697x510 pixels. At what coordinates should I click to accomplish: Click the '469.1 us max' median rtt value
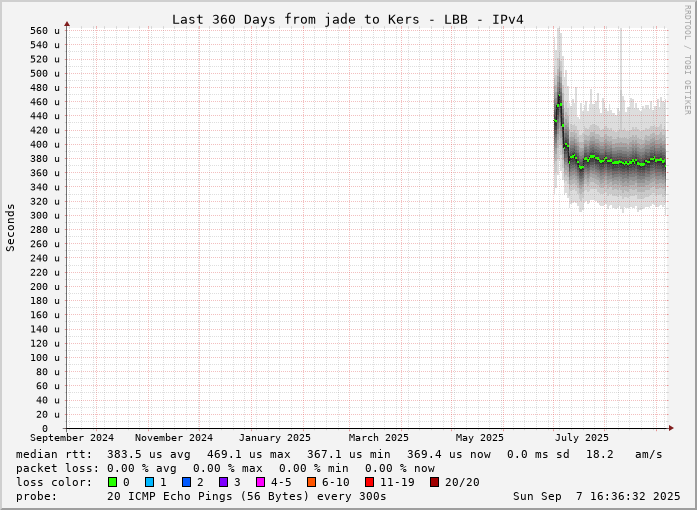pos(248,454)
